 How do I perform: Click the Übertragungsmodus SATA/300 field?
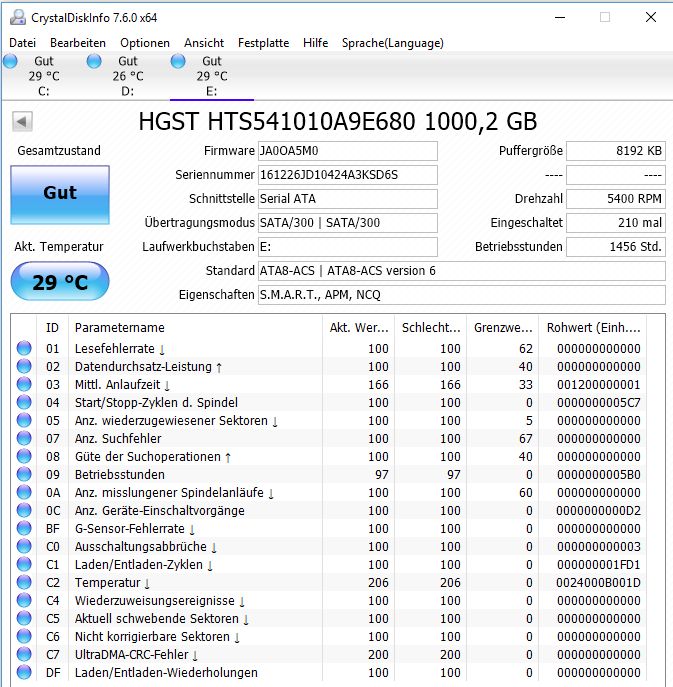tap(347, 223)
